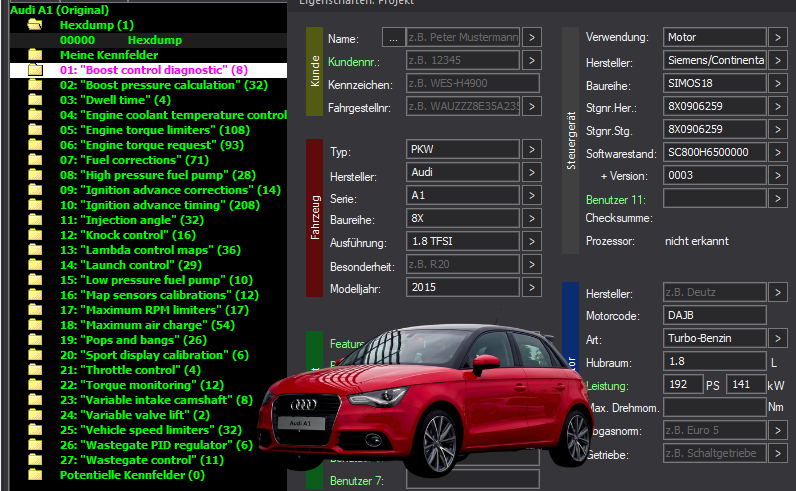Viewport: 796px width, 491px height.
Task: Select tree item 25: Vehicle speed limiters
Action: point(151,430)
